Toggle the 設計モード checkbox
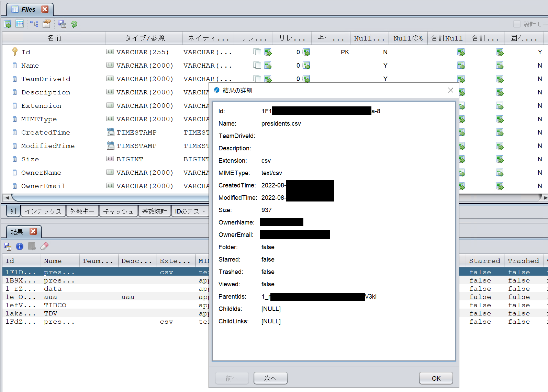Screen dimensions: 548x392 pyautogui.click(x=517, y=24)
